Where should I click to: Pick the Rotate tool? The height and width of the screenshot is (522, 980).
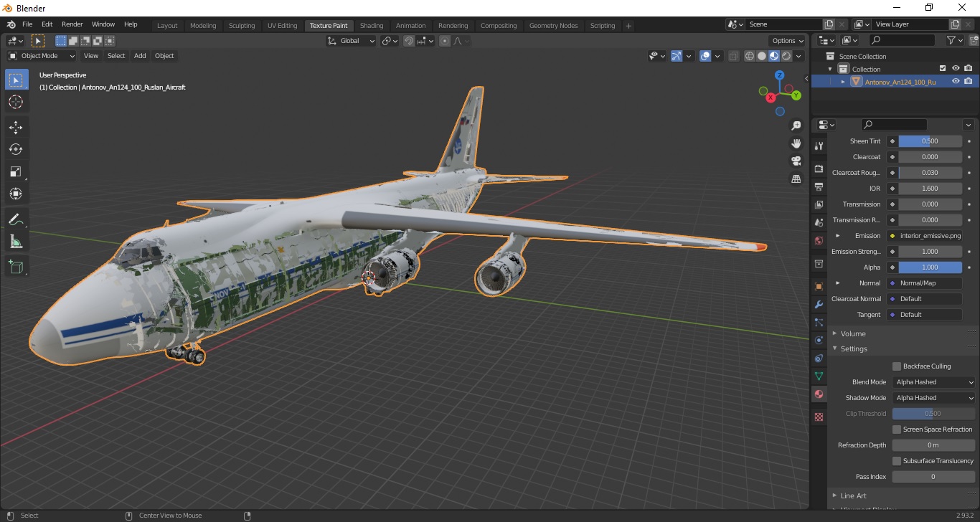point(17,149)
